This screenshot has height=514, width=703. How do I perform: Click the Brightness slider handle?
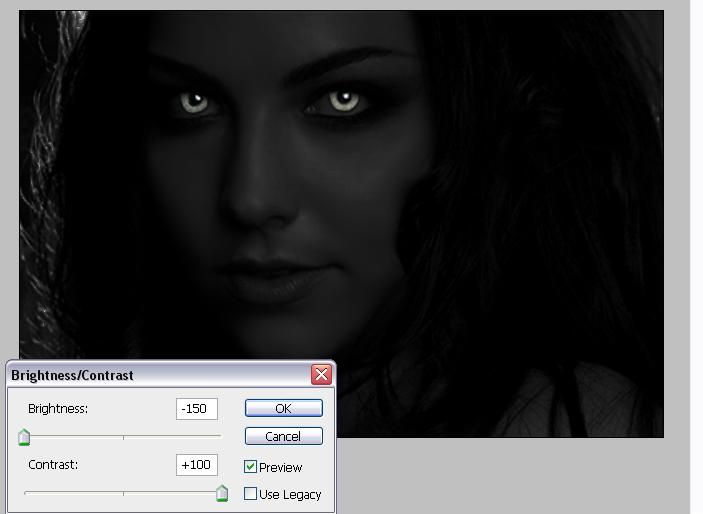(x=25, y=438)
